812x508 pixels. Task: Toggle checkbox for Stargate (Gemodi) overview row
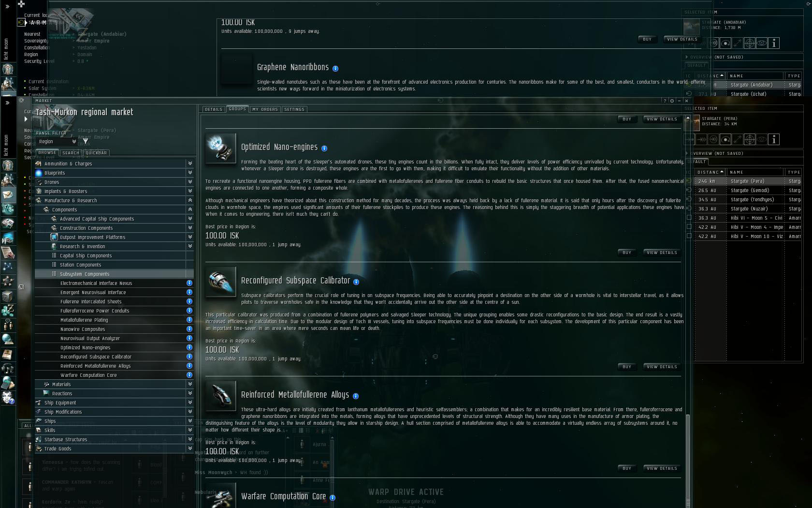(689, 190)
